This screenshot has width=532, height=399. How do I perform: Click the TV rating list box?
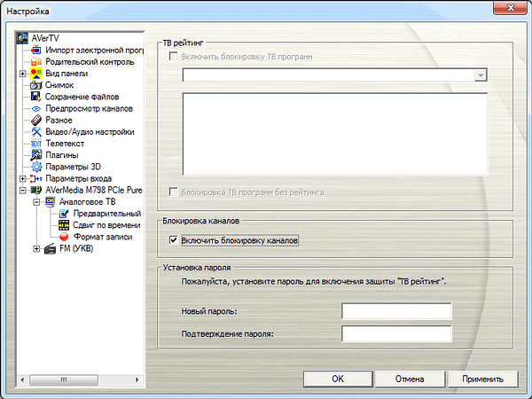[x=335, y=134]
